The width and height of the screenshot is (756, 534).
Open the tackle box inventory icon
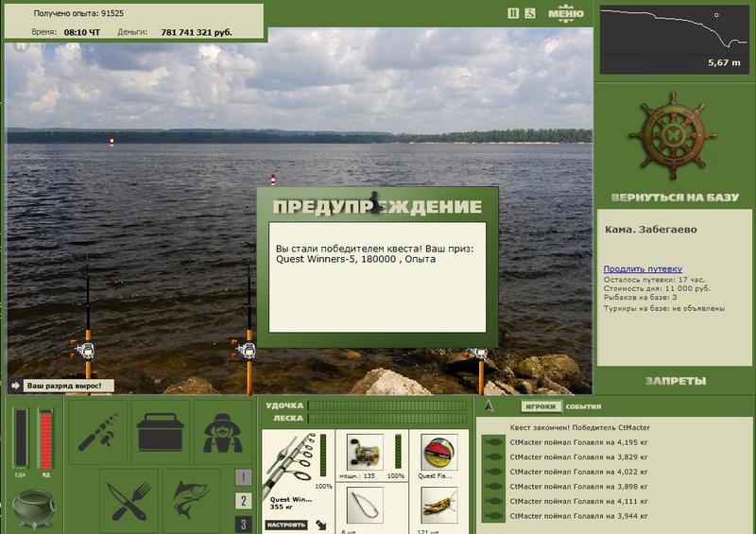[x=160, y=432]
